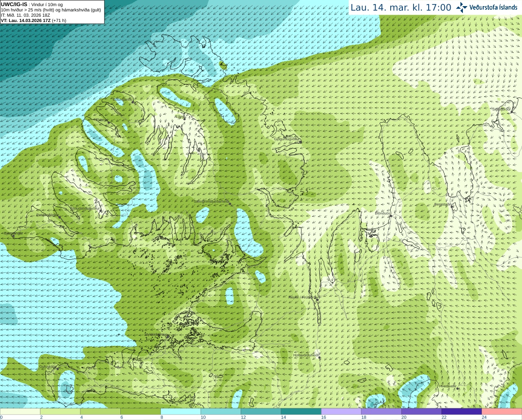Click the VT: Lau. 14.03.2026 17Z line
The image size is (522, 420).
33,20
